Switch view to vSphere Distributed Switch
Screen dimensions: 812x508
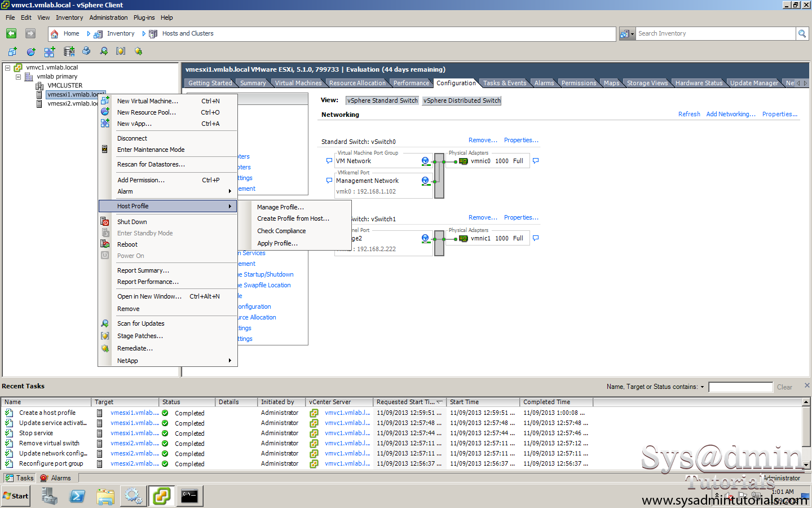(x=462, y=100)
